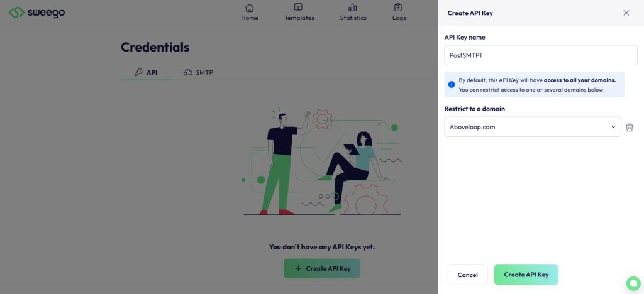The width and height of the screenshot is (644, 294).
Task: Click the Cancel button
Action: pyautogui.click(x=467, y=275)
